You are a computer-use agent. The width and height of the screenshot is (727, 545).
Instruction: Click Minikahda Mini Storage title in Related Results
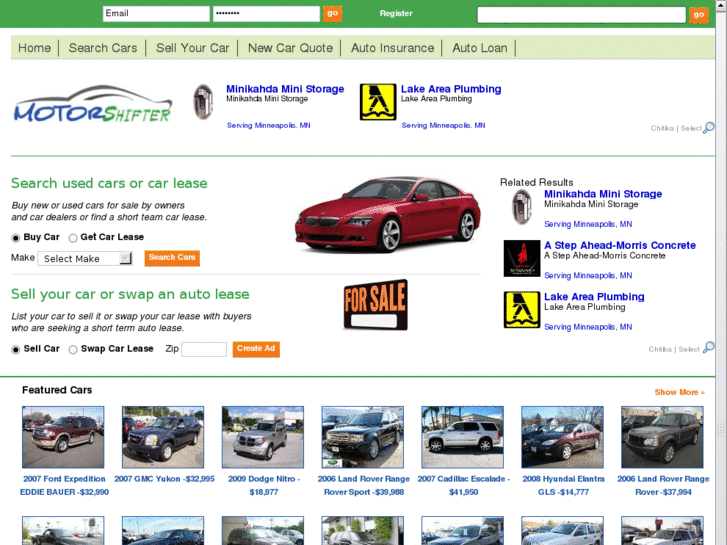(603, 194)
